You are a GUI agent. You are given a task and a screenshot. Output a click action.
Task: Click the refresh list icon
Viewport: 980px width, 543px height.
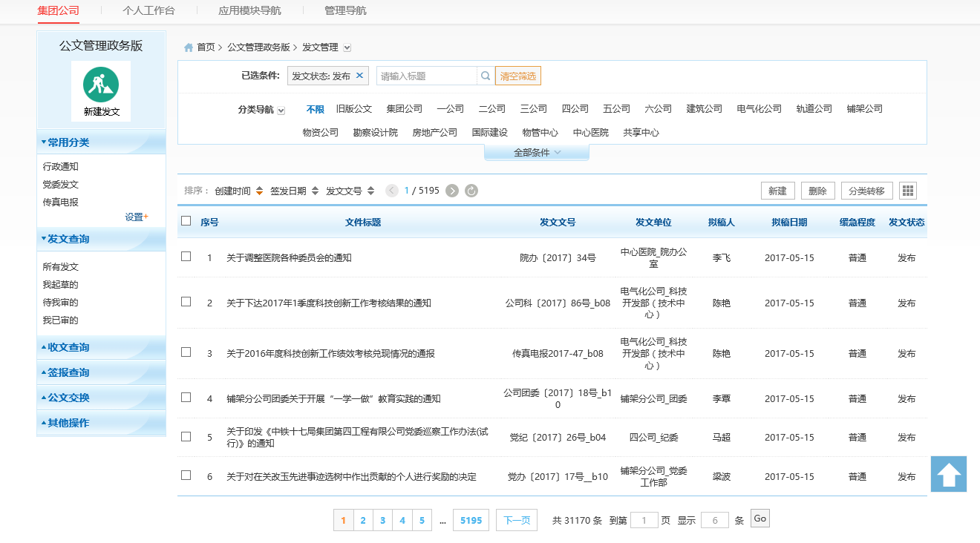(471, 191)
